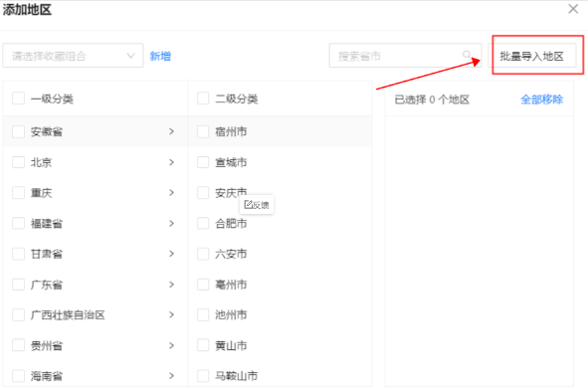The height and width of the screenshot is (389, 588).
Task: Click the 六安市 city label
Action: pos(231,254)
